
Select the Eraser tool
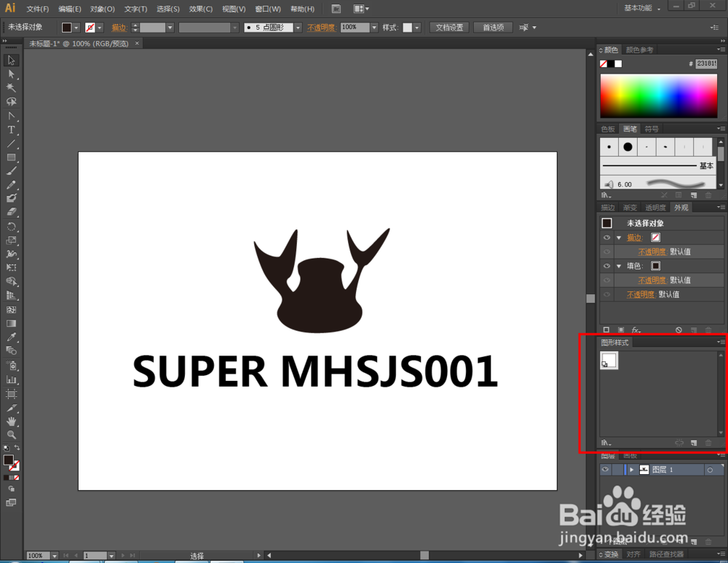[x=11, y=212]
